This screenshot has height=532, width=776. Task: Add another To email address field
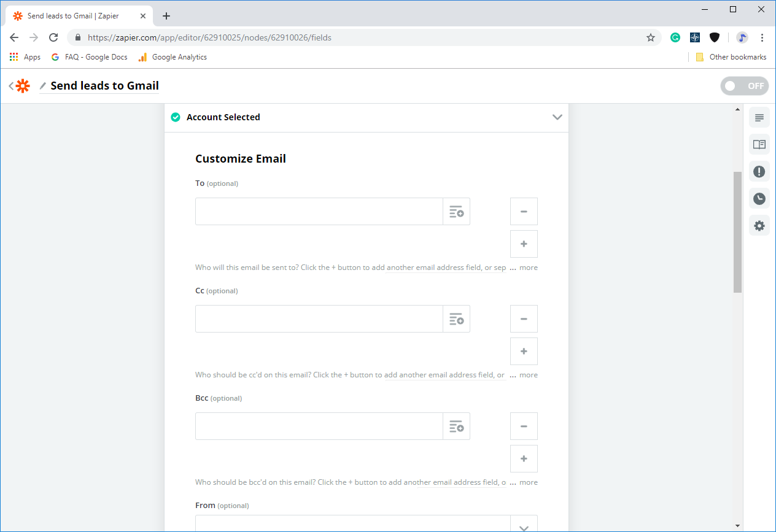524,244
